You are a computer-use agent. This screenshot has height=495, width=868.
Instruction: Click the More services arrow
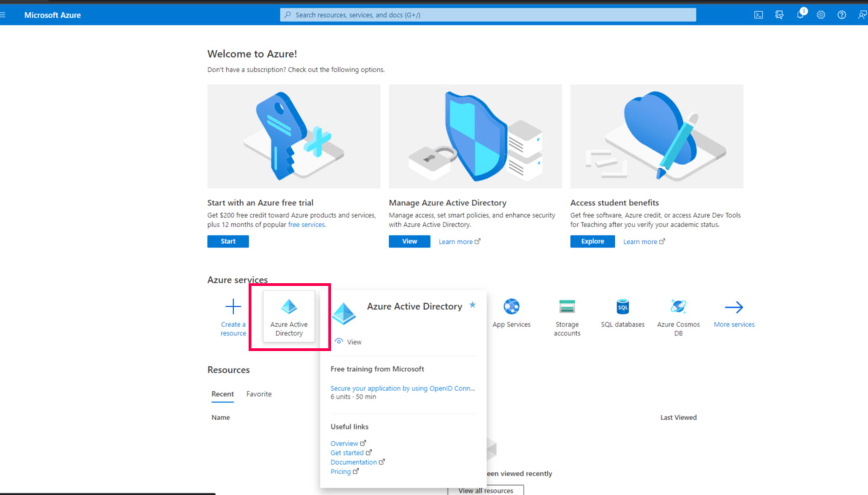tap(734, 307)
